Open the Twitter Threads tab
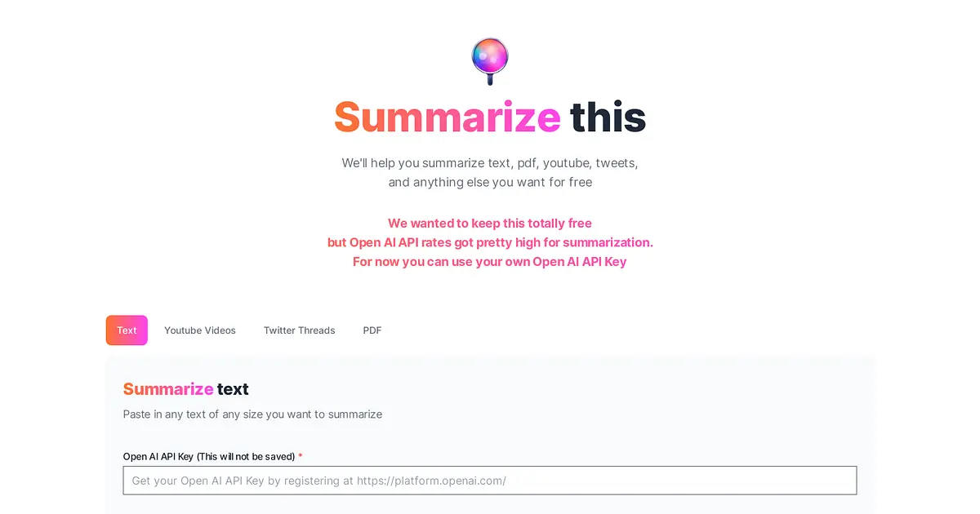This screenshot has height=514, width=980. 299,330
